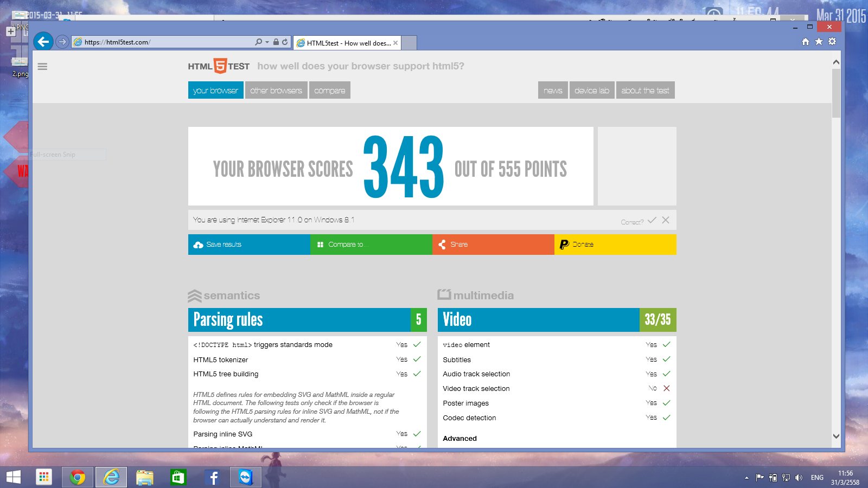868x488 pixels.
Task: Click the Action Center flag icon
Action: click(x=759, y=478)
